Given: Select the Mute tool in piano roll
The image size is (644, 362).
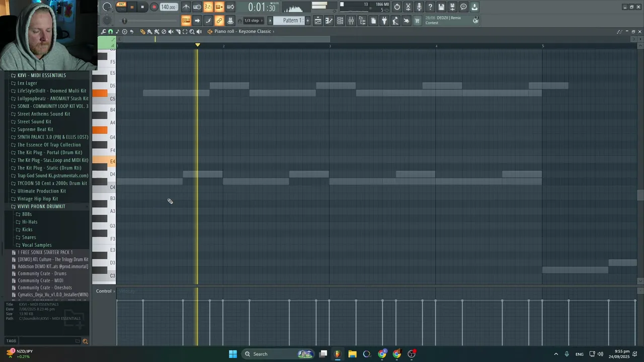Looking at the screenshot, I should point(171,32).
